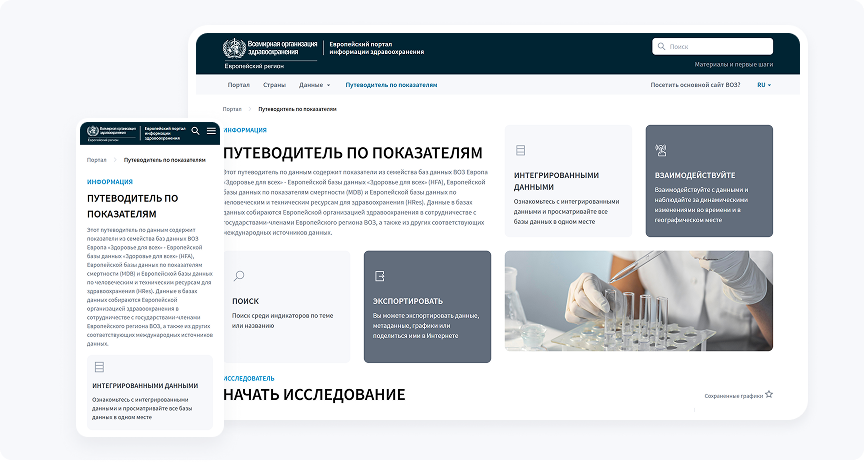864x465 pixels.
Task: Open mobile search via magnifier icon
Action: click(x=196, y=131)
